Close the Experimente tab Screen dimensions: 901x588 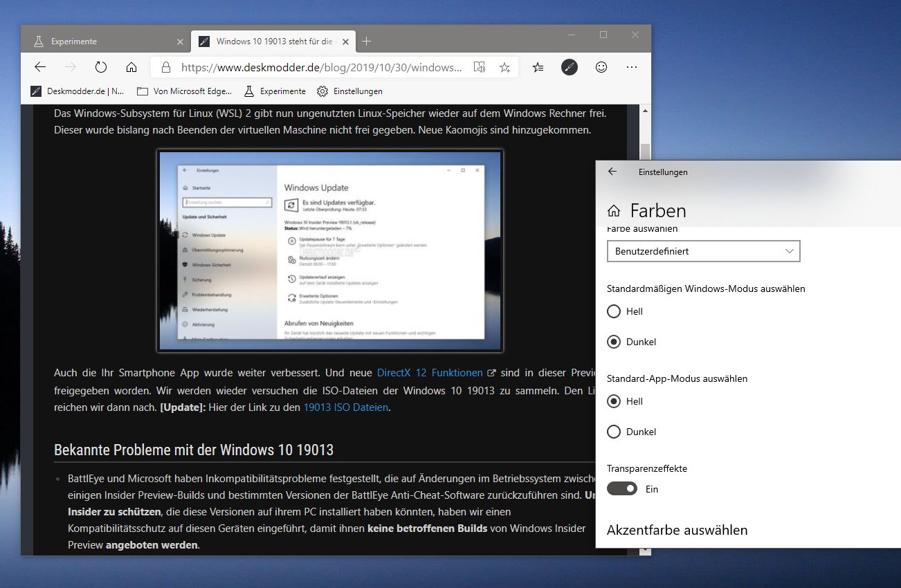click(x=181, y=42)
